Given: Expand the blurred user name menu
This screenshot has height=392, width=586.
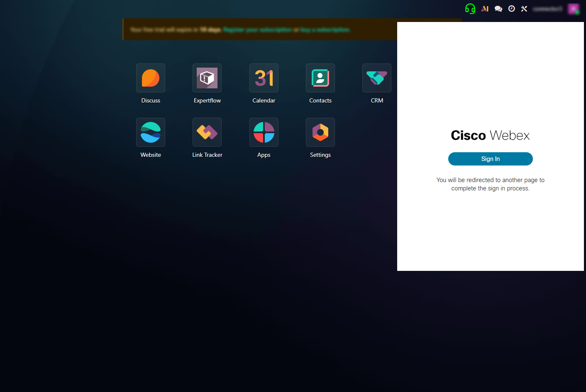Looking at the screenshot, I should (547, 9).
